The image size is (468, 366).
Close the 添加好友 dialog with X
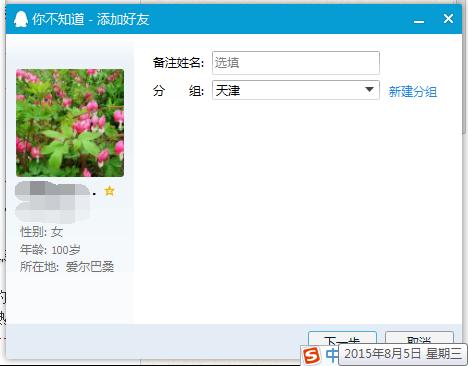click(x=448, y=18)
